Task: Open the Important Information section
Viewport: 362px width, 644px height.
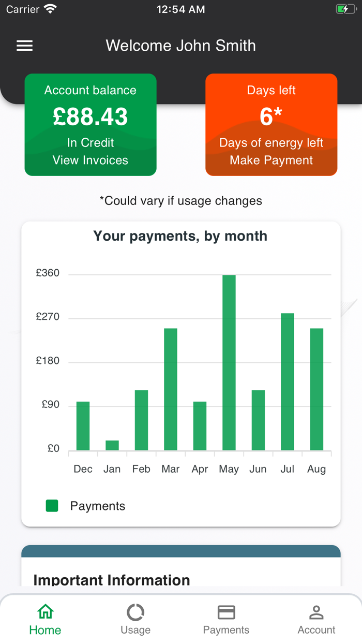Action: point(112,580)
